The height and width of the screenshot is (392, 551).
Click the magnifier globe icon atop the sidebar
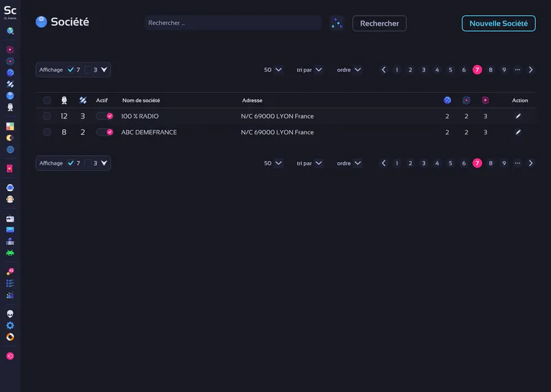click(10, 31)
